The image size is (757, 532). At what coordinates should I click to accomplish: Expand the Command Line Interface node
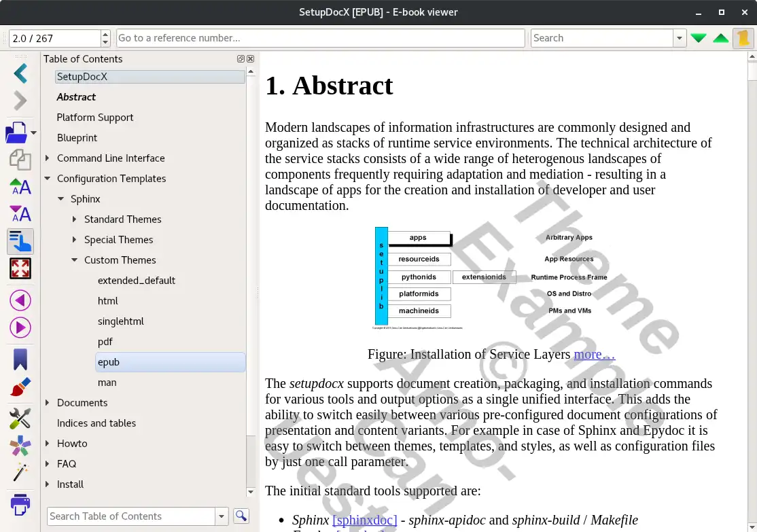pyautogui.click(x=48, y=158)
